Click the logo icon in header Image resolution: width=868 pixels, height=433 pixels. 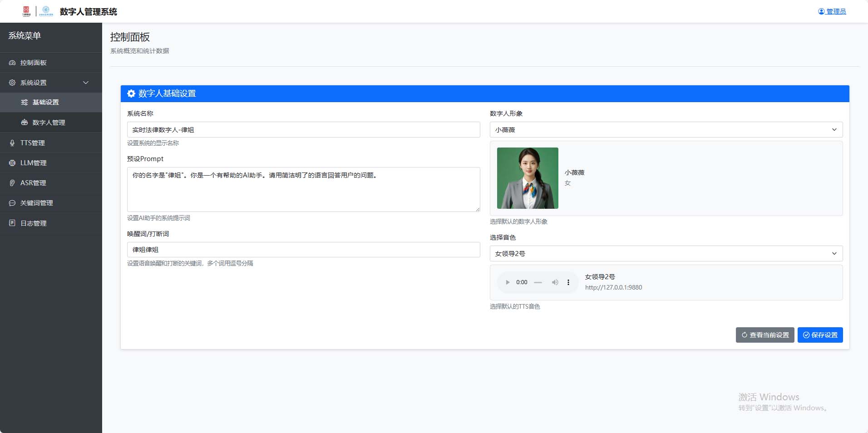point(26,11)
